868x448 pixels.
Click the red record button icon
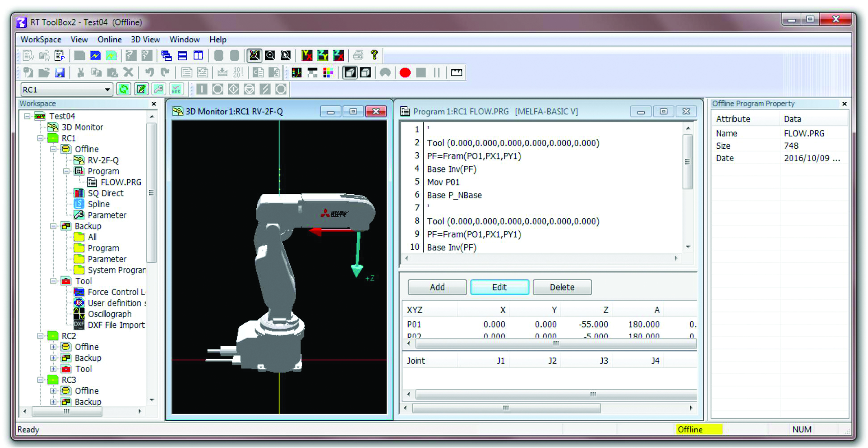(405, 72)
